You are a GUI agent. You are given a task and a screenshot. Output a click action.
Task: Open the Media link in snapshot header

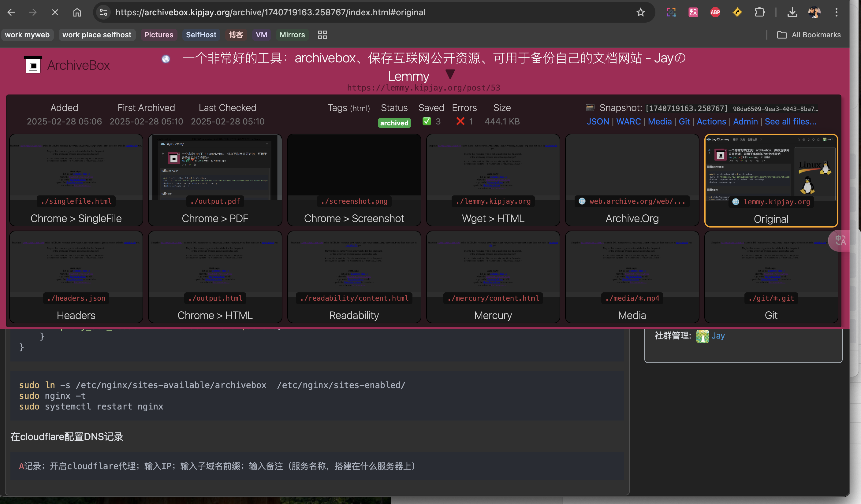[660, 121]
